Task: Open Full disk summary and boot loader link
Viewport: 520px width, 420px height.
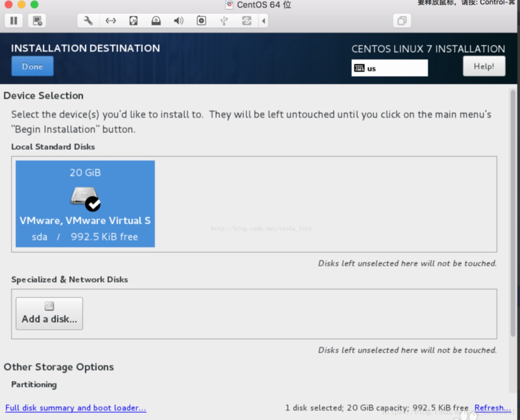Action: click(75, 408)
